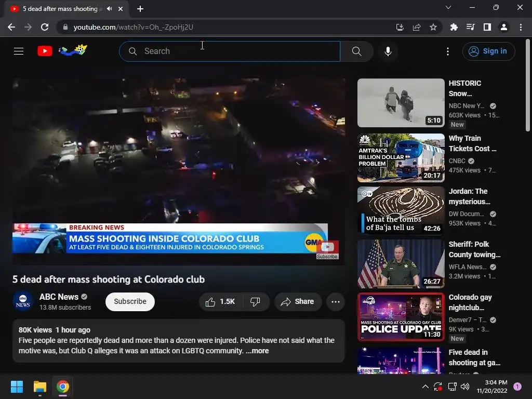Open 'Jordan: The mysterious...' title link
The height and width of the screenshot is (399, 532).
coord(469,196)
